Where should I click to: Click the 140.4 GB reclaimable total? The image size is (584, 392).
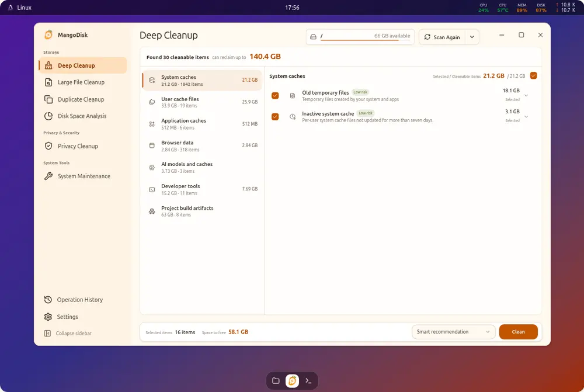265,57
